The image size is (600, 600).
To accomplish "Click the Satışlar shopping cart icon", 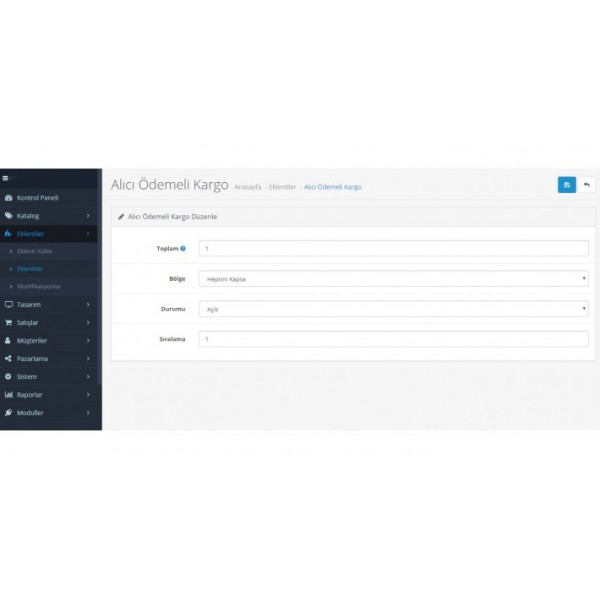I will click(8, 323).
